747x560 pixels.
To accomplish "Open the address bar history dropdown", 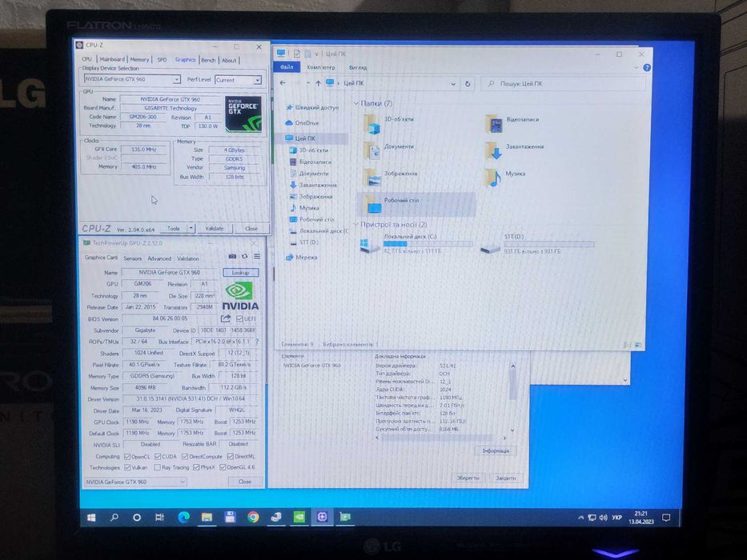I will pyautogui.click(x=453, y=84).
